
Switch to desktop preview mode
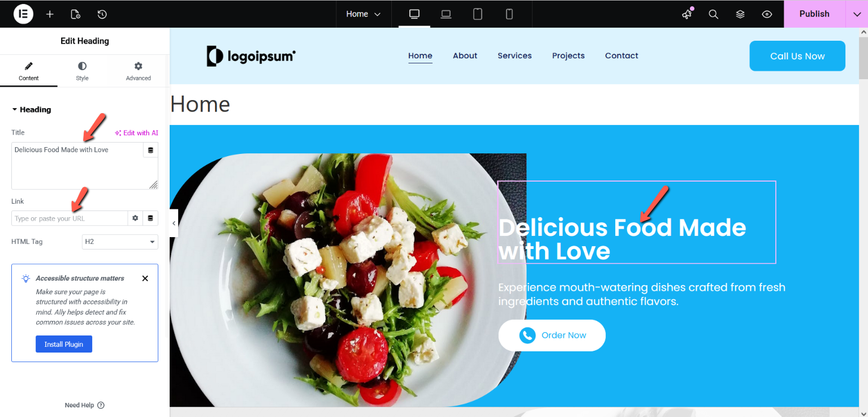[414, 14]
